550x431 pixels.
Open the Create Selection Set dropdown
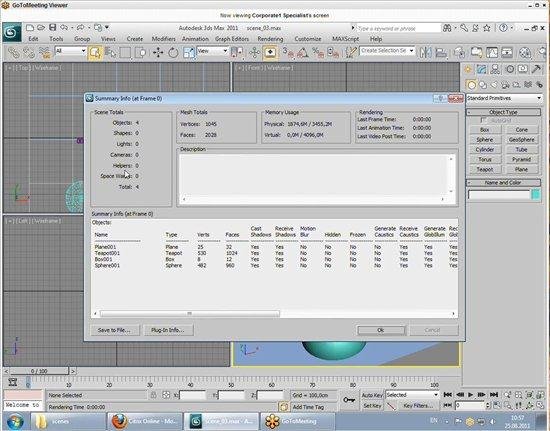(x=387, y=51)
